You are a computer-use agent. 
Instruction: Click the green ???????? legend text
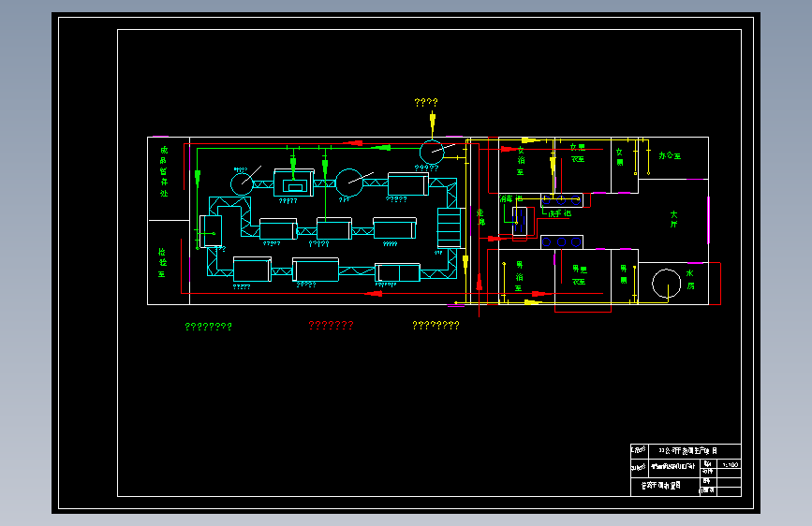coord(208,327)
